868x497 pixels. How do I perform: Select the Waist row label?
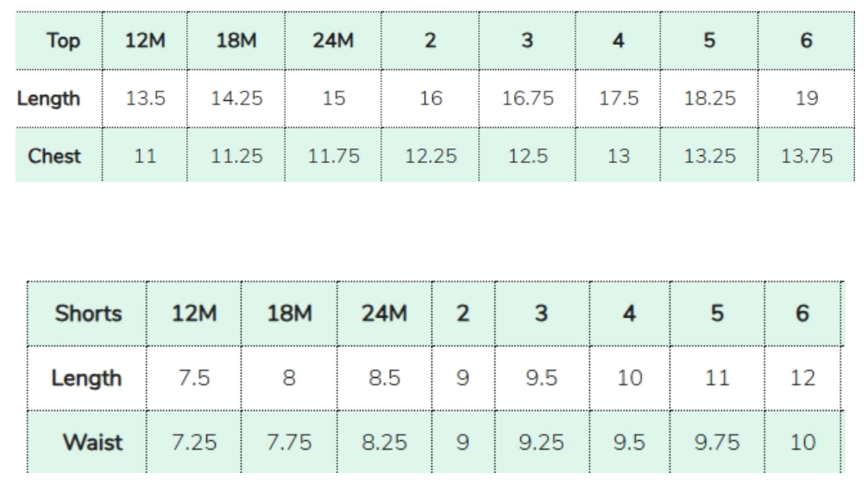click(x=91, y=443)
